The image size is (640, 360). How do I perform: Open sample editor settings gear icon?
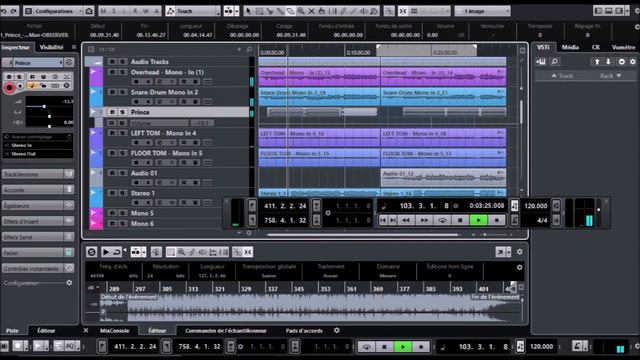[x=520, y=252]
